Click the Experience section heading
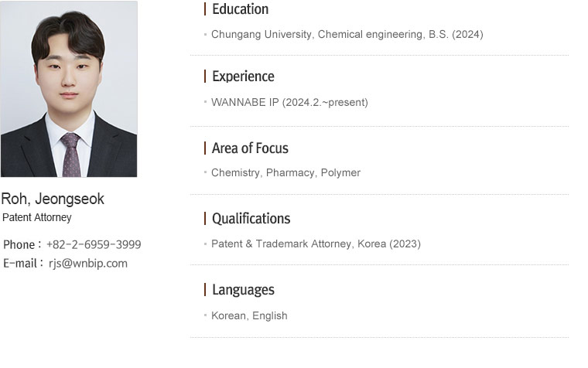Image resolution: width=588 pixels, height=368 pixels. [x=244, y=77]
